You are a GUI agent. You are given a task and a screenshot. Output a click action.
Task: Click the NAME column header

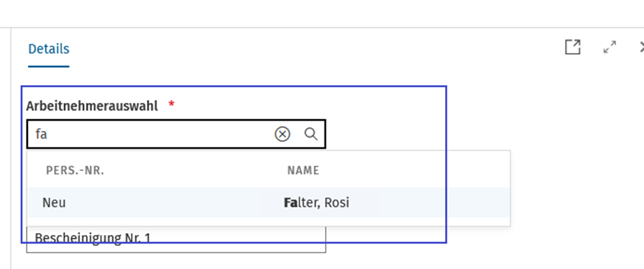[303, 170]
